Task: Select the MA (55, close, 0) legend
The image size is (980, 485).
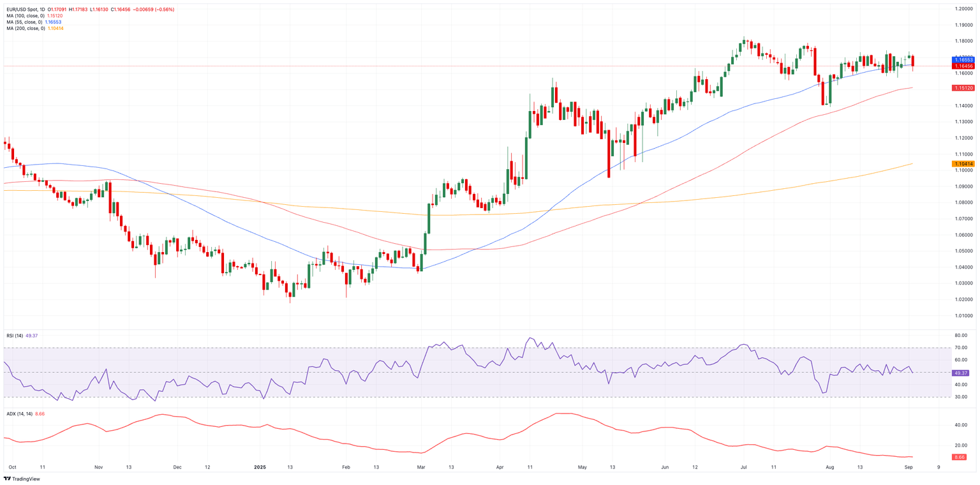Action: (24, 22)
